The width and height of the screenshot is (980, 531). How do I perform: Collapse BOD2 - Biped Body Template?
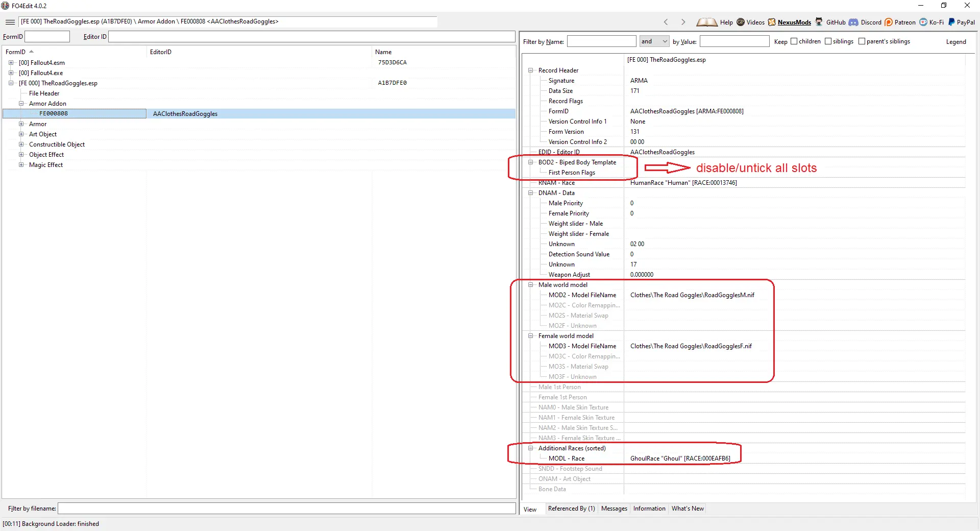coord(531,162)
